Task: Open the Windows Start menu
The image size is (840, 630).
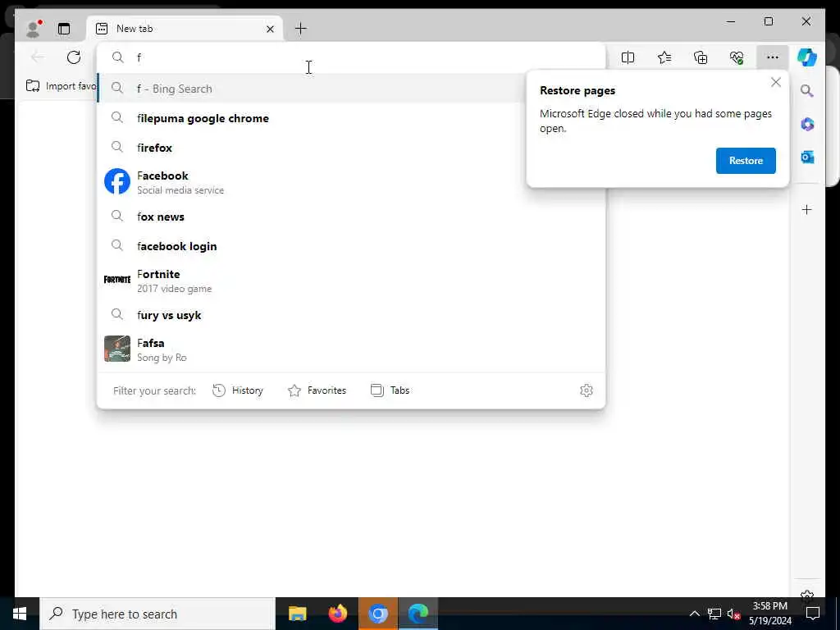Action: coord(20,614)
